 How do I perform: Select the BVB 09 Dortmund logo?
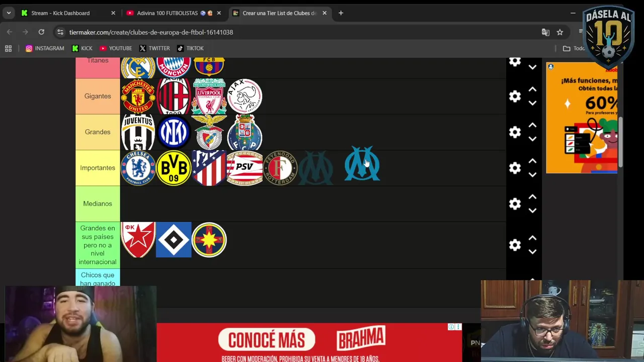point(174,168)
